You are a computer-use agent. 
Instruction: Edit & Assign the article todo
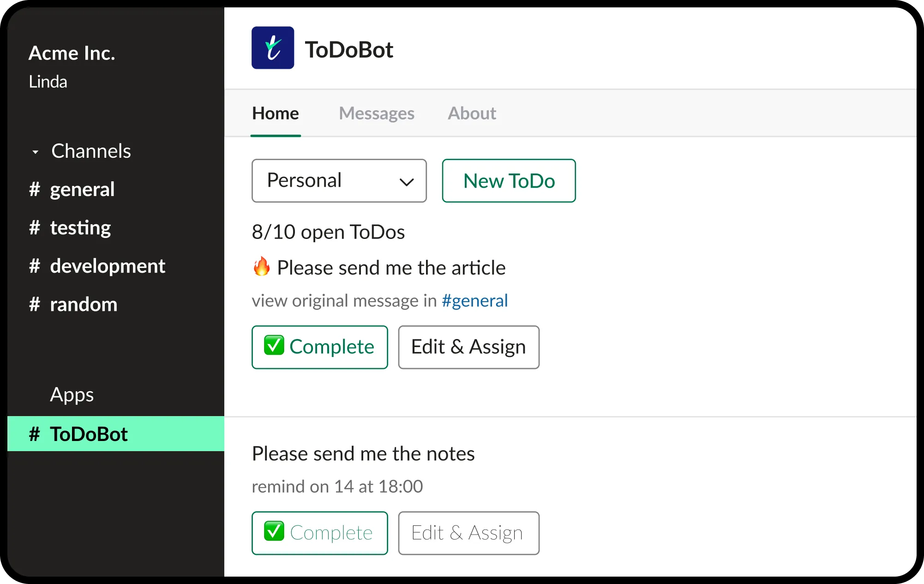click(468, 347)
